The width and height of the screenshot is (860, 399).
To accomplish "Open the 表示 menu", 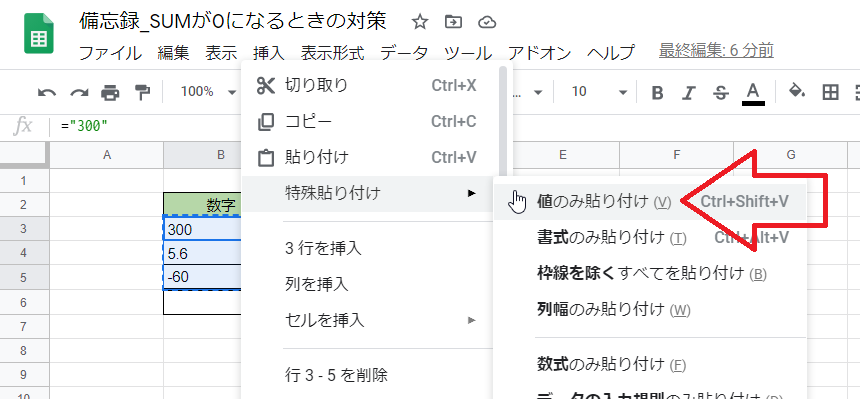I will tap(221, 53).
